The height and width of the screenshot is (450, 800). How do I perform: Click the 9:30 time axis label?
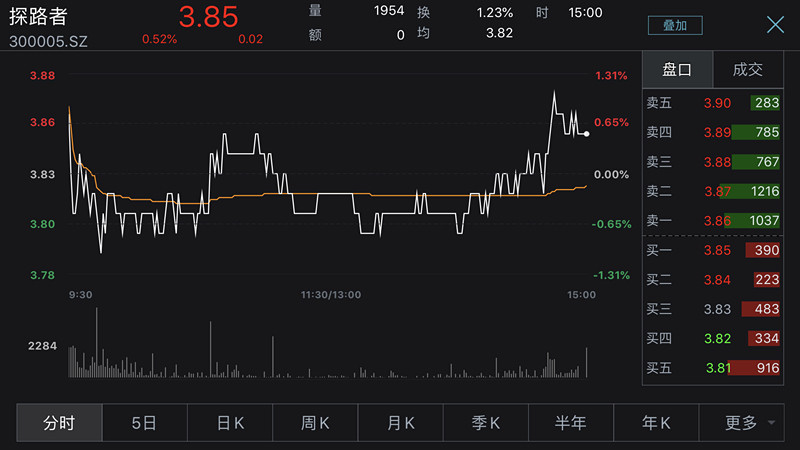[x=81, y=295]
